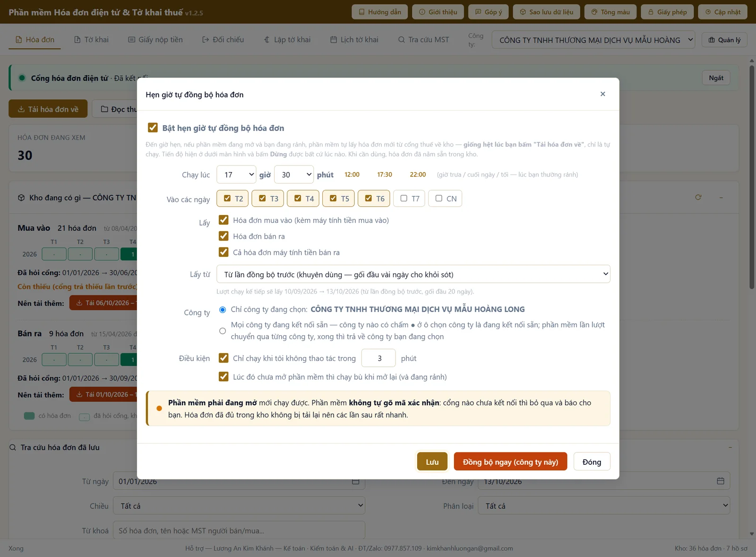The height and width of the screenshot is (557, 756).
Task: Select Chỉ công ty đang chọn radio
Action: [223, 310]
